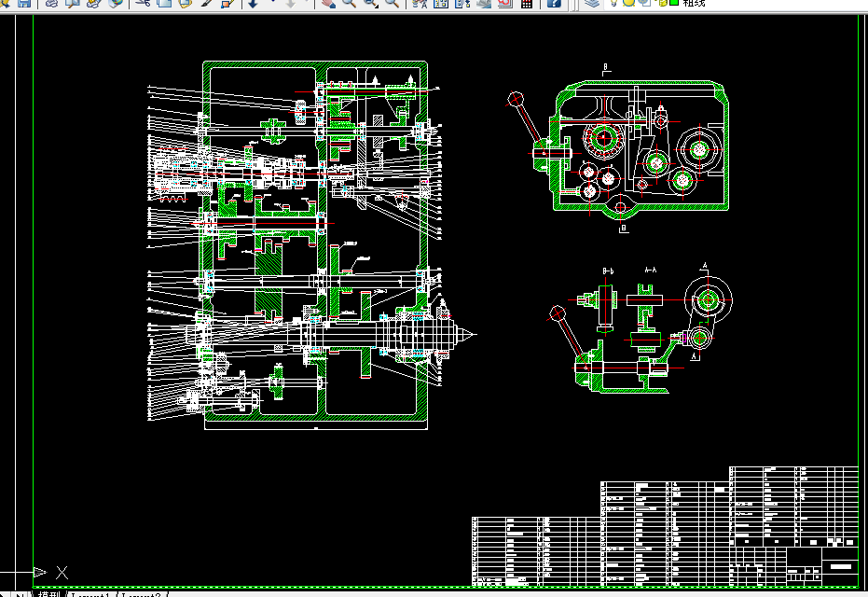Expand the Redo history dropdown arrow

click(x=306, y=3)
